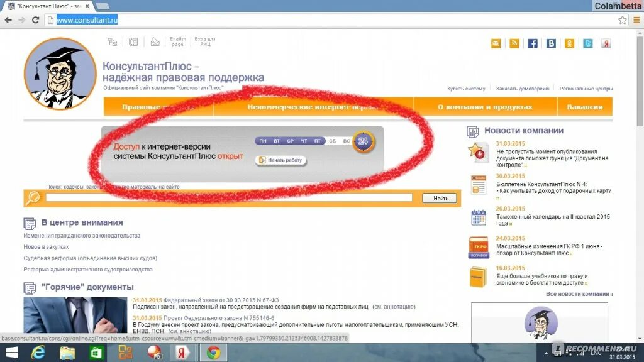Click bulletin icon next to 30.03.2015 news
The image size is (644, 362).
coord(479,185)
